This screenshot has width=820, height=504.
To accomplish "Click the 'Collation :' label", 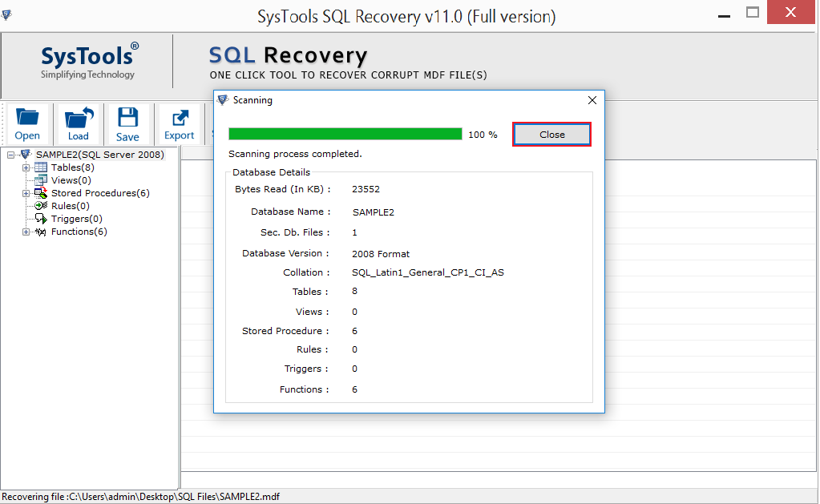I will [x=306, y=272].
